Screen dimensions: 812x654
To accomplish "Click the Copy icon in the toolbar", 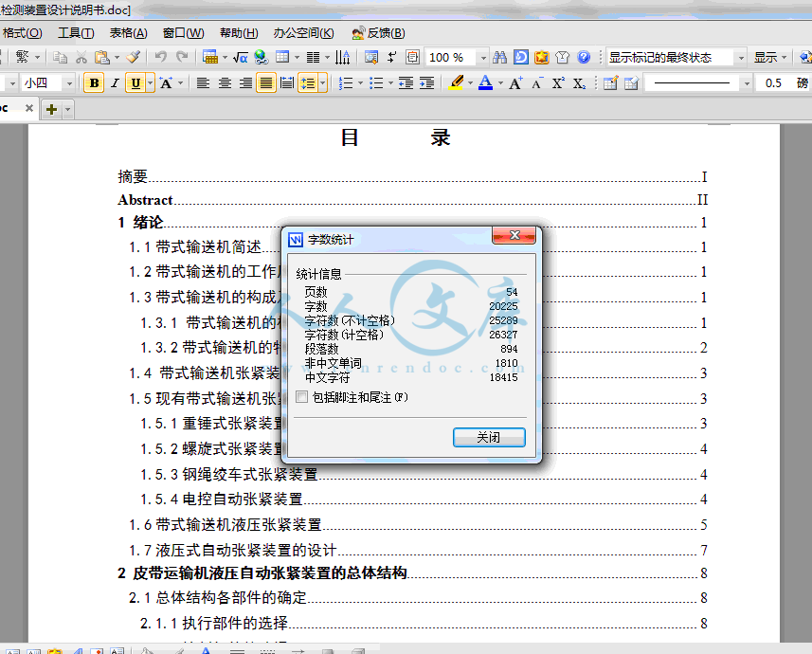I will (60, 57).
